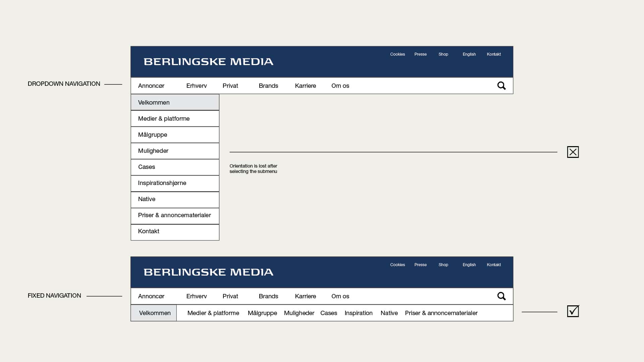Open Native in the fixed horizontal submenu
Image resolution: width=644 pixels, height=362 pixels.
(389, 313)
